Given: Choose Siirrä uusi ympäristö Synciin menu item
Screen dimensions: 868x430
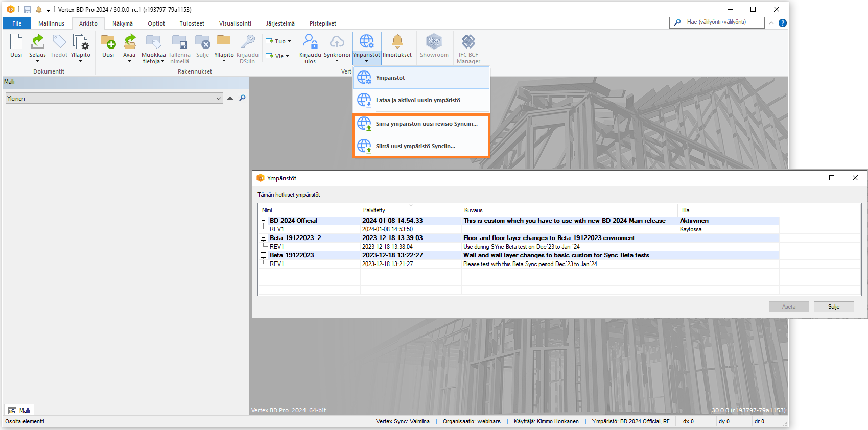Looking at the screenshot, I should click(x=415, y=147).
